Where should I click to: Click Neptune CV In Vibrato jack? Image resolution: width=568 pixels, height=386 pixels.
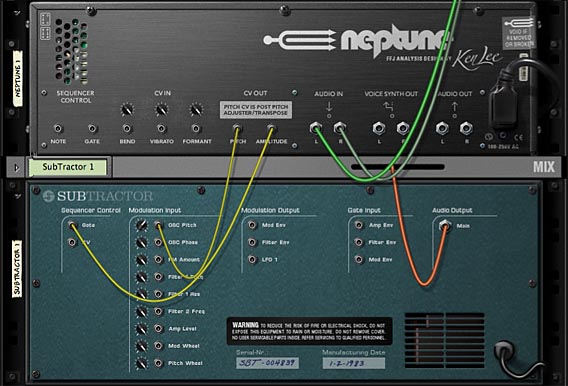click(x=161, y=128)
